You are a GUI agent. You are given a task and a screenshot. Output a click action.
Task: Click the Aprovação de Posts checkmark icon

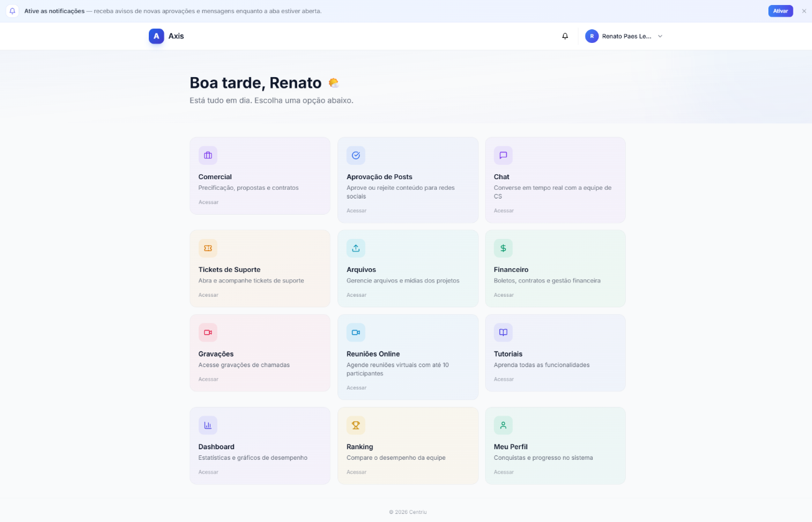pyautogui.click(x=356, y=156)
